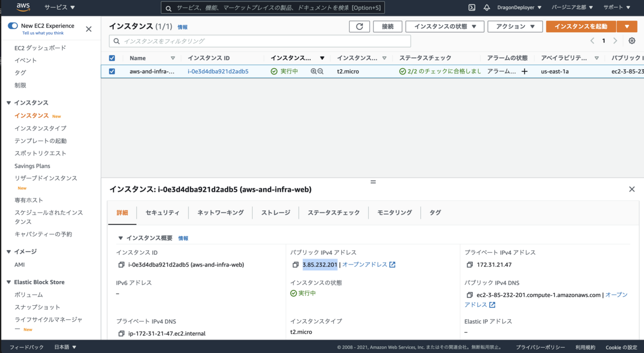Close the instance details panel
This screenshot has height=353, width=644.
click(x=632, y=189)
